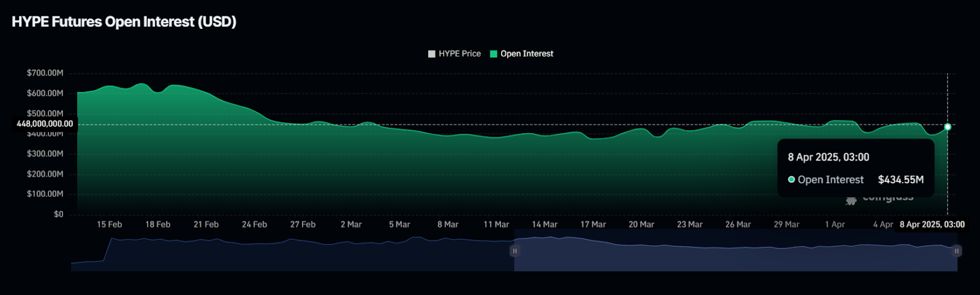This screenshot has height=295, width=980.
Task: Select the 15 Feb x-axis label
Action: tap(109, 224)
